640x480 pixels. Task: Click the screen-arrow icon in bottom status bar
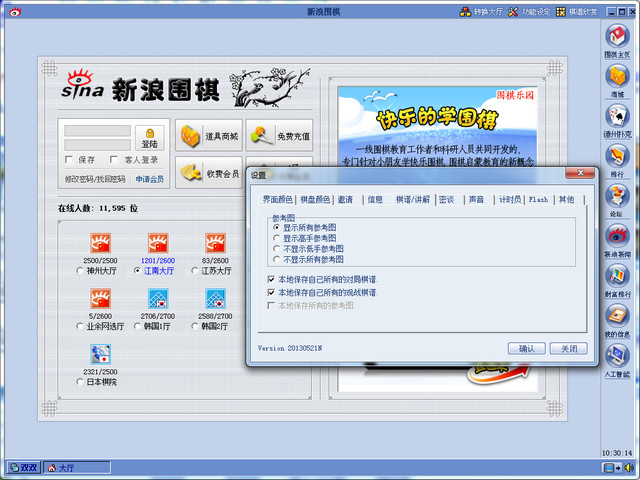pyautogui.click(x=612, y=468)
